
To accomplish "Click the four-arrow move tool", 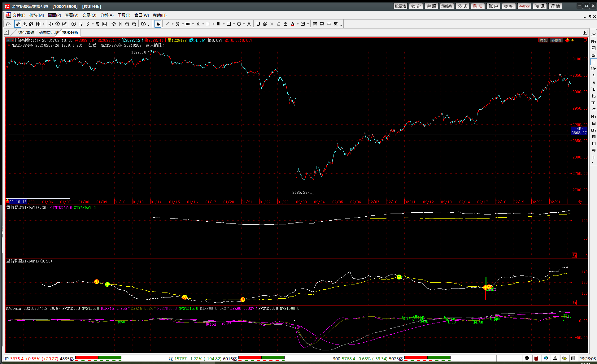I will [x=114, y=24].
